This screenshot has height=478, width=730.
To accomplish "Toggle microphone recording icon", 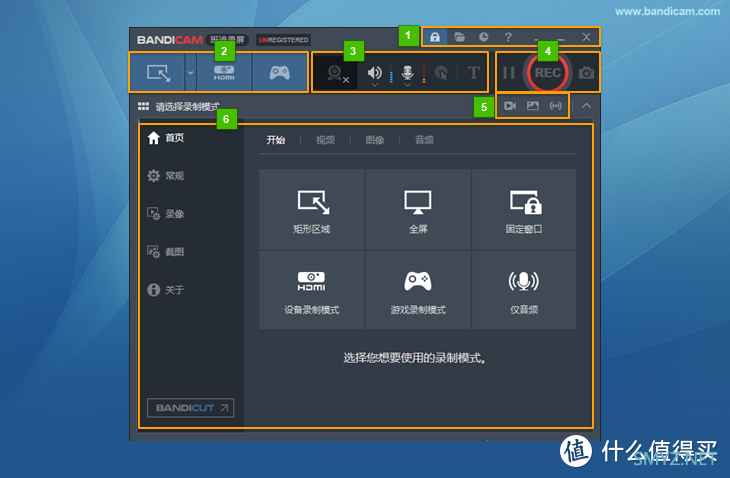I will coord(407,72).
